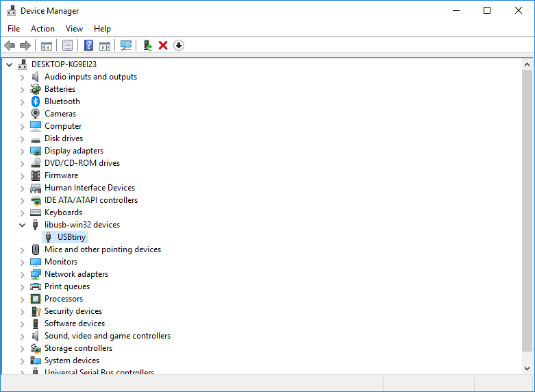Click the Help toolbar icon
The image size is (535, 392).
(88, 45)
